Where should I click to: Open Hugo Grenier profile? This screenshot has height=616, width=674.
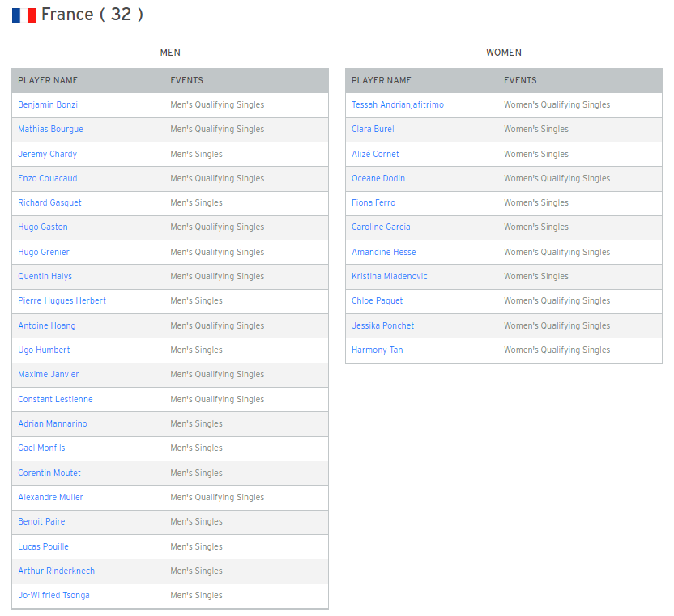[x=44, y=253]
